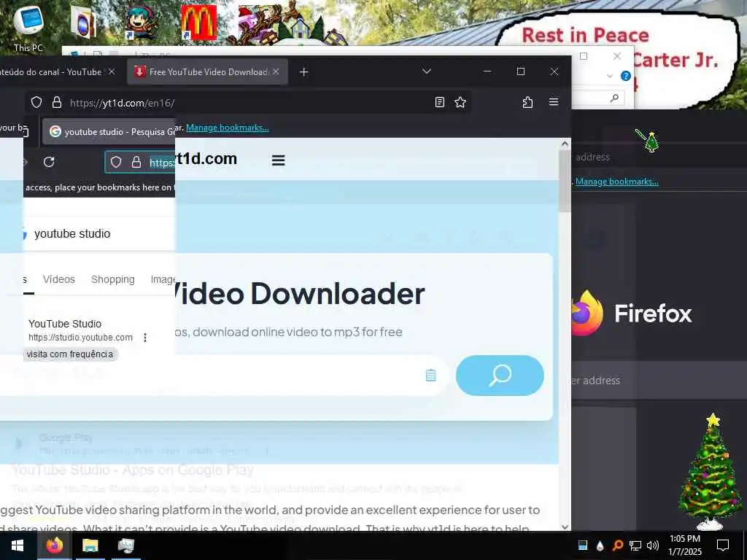Viewport: 747px width, 560px height.
Task: Click the large Christmas tree desktop widget
Action: 711,472
